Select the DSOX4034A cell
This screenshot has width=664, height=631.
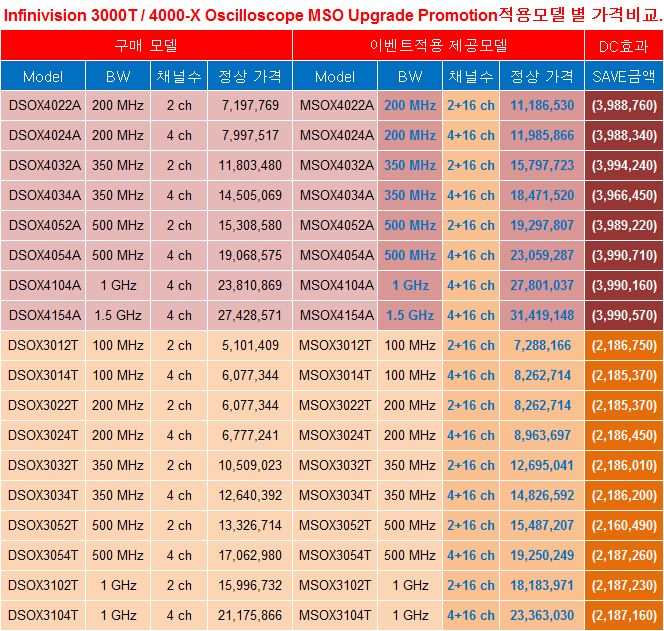[43, 196]
